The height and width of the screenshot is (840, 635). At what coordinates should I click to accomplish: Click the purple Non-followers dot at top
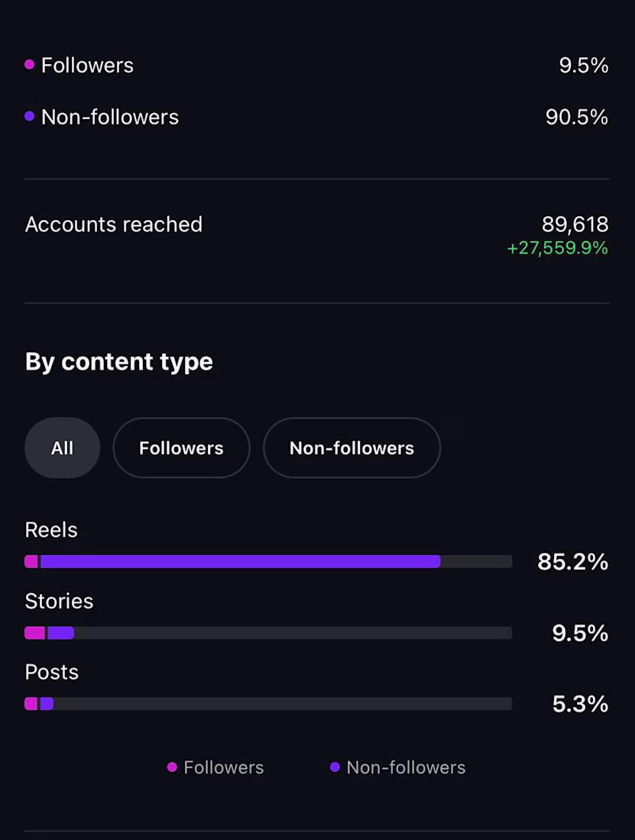pos(30,117)
